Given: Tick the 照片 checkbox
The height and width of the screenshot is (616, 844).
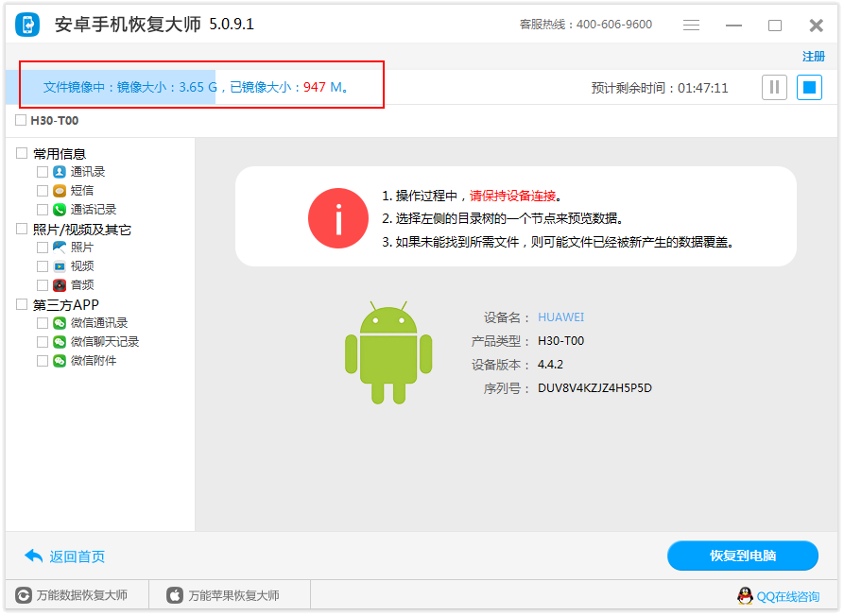Looking at the screenshot, I should click(x=43, y=247).
